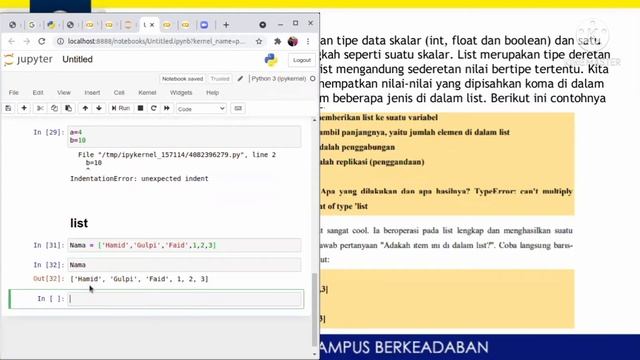Open the View menu in Jupyter

(x=64, y=93)
